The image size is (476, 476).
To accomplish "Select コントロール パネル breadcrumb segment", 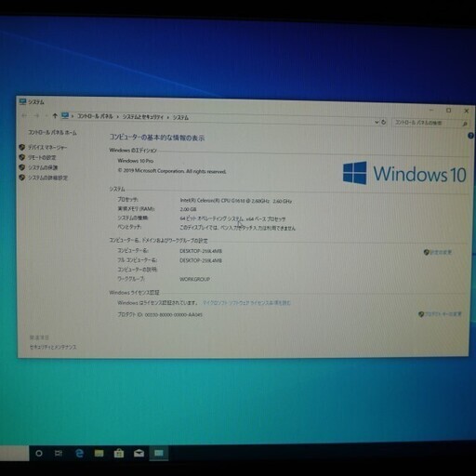I will [x=95, y=116].
